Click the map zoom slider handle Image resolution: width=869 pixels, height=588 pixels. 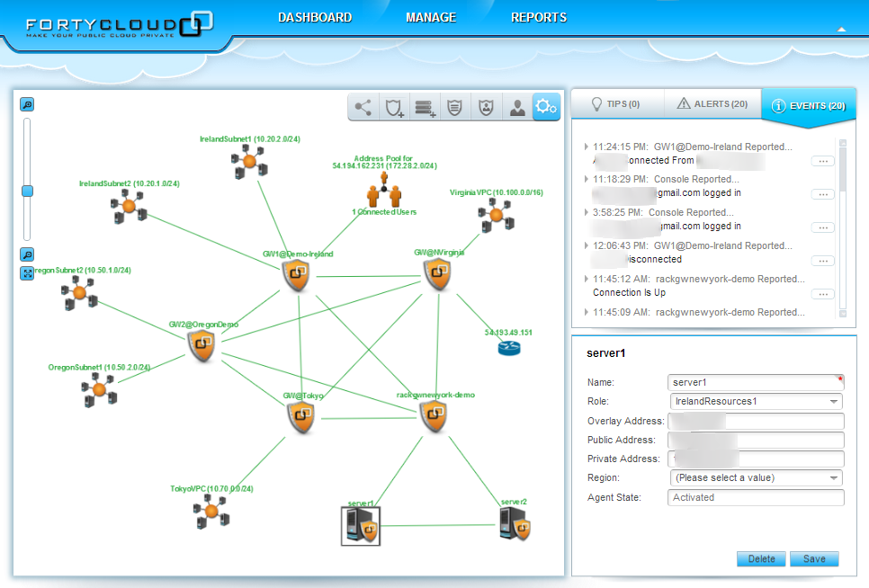click(27, 191)
